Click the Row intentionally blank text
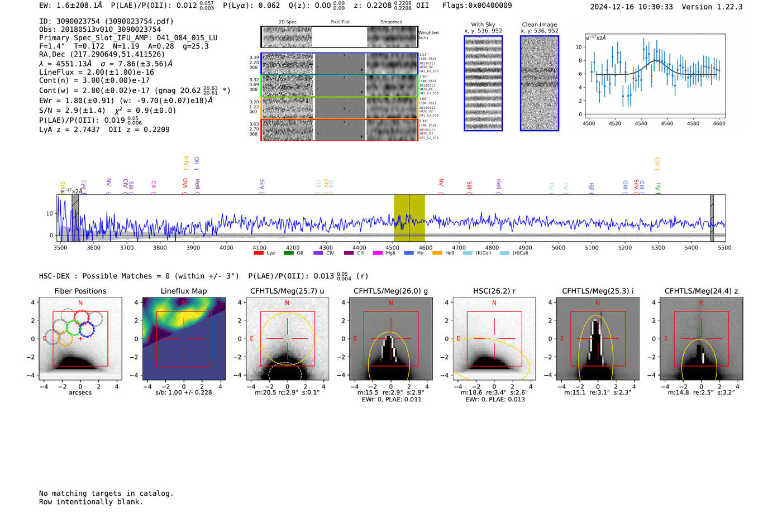Image resolution: width=782 pixels, height=532 pixels. click(x=91, y=502)
